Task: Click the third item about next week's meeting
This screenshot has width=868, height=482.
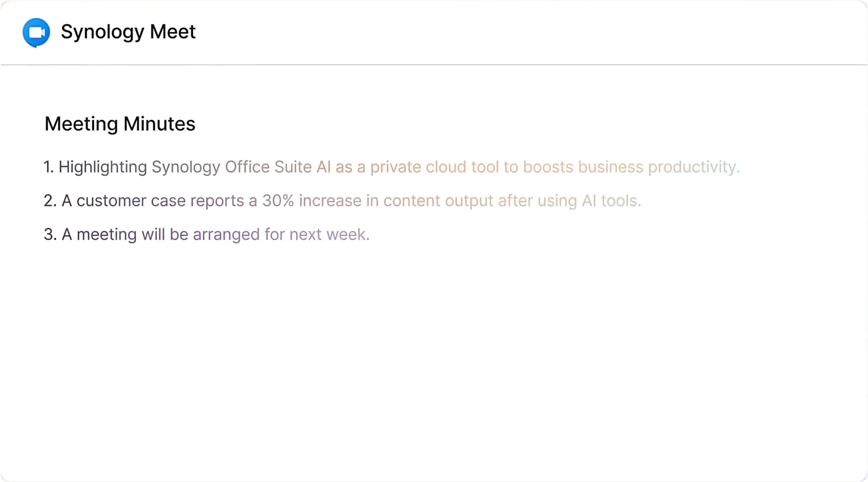Action: 207,234
